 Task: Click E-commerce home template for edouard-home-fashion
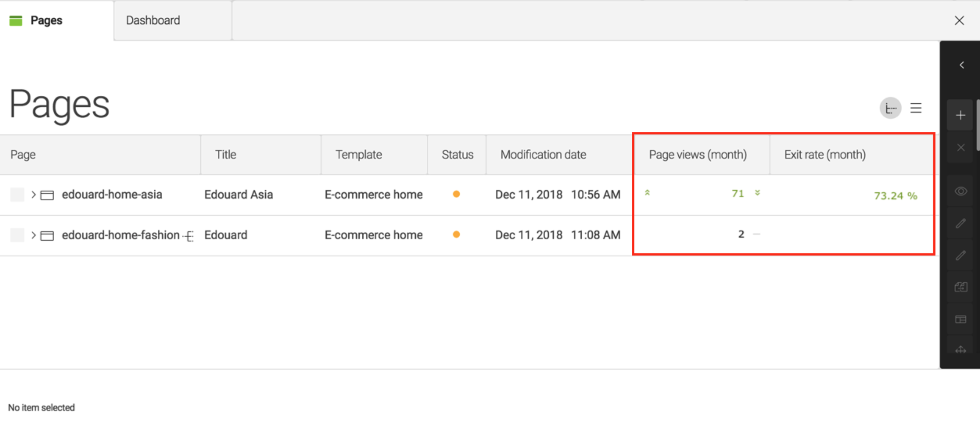[x=374, y=235]
